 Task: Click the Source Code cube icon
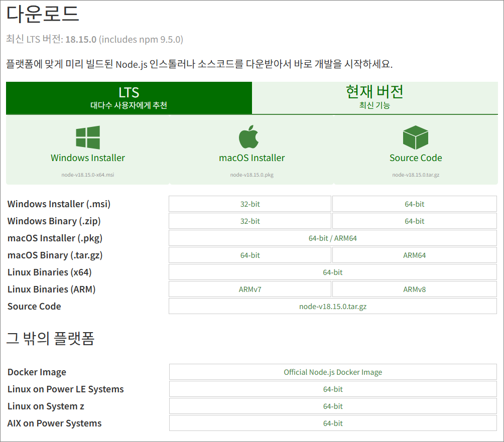point(416,137)
